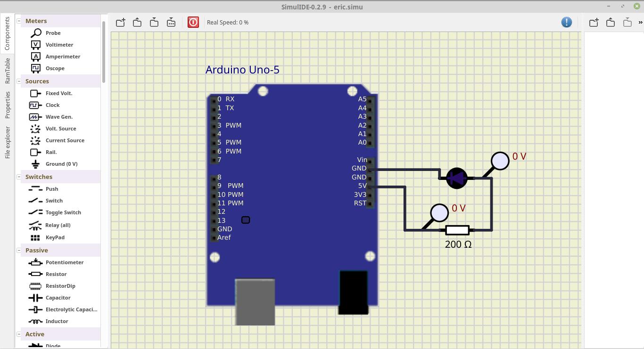Toggle the red simulation power button
644x349 pixels.
coord(193,22)
